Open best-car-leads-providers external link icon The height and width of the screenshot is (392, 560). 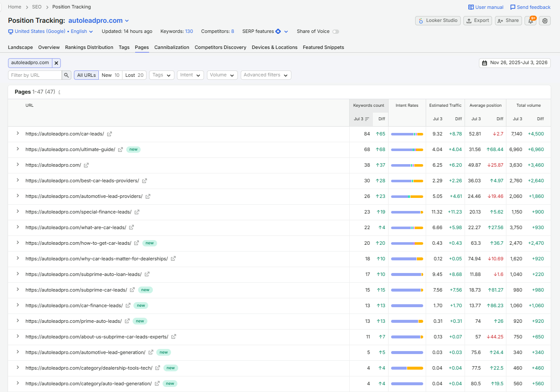[144, 181]
